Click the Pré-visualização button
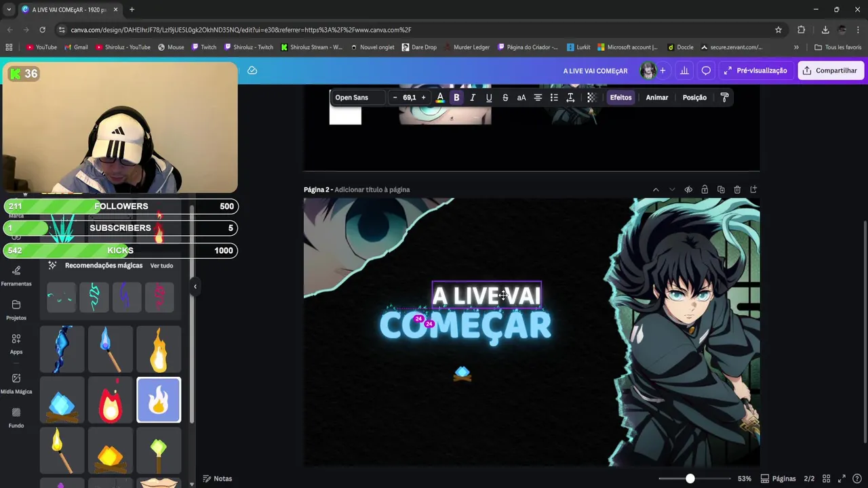 tap(755, 70)
